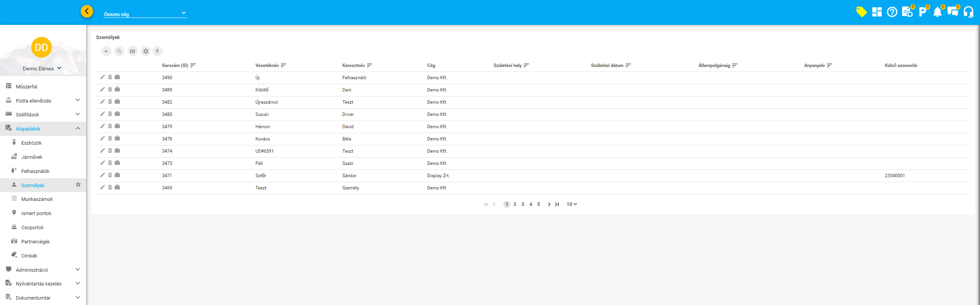Delete person 3479 Hámori using trash icon
The image size is (980, 305).
pyautogui.click(x=110, y=126)
